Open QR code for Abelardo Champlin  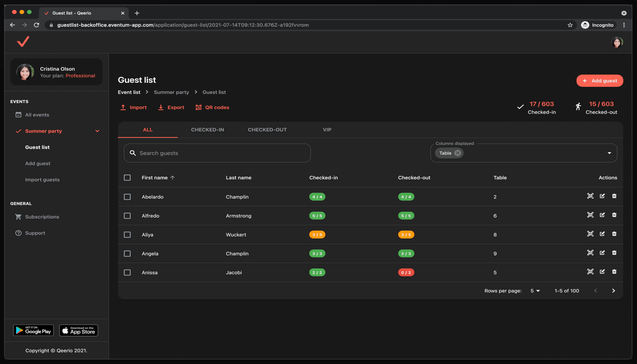coord(590,196)
